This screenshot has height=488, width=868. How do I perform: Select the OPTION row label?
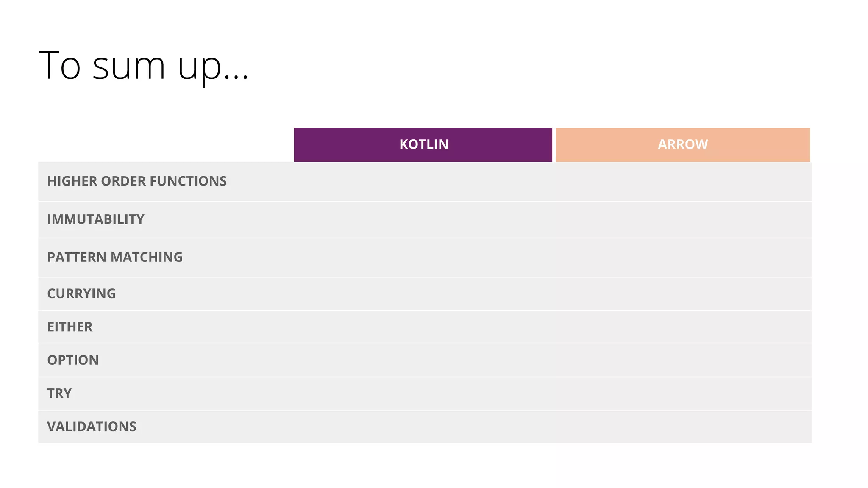[x=73, y=360]
